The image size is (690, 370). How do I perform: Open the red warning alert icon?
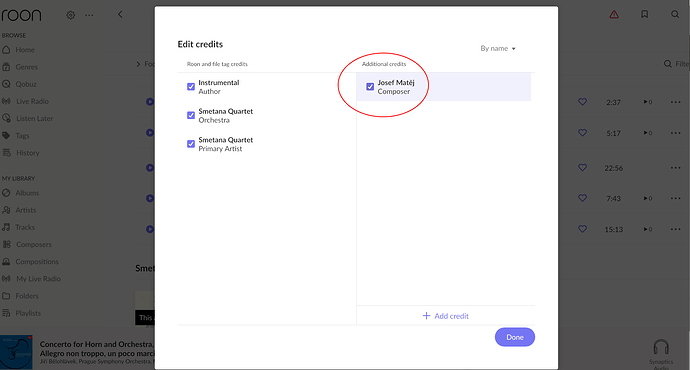614,15
